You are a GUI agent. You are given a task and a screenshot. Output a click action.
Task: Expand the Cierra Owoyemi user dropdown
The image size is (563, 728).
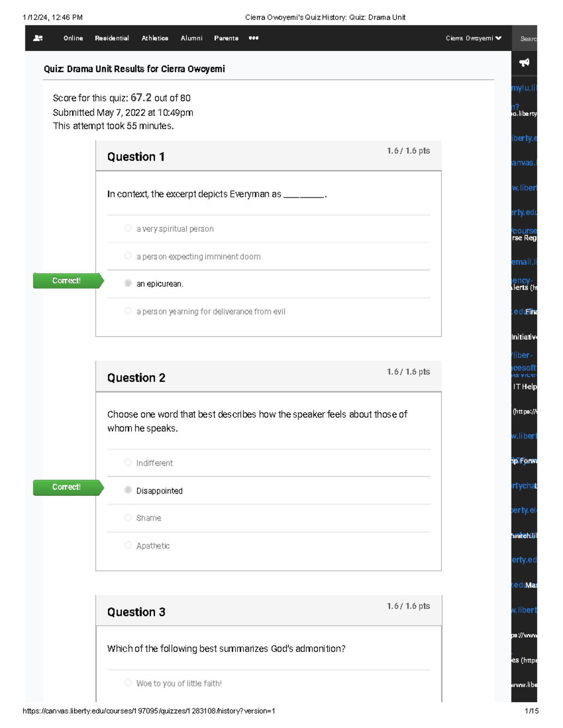pos(473,38)
